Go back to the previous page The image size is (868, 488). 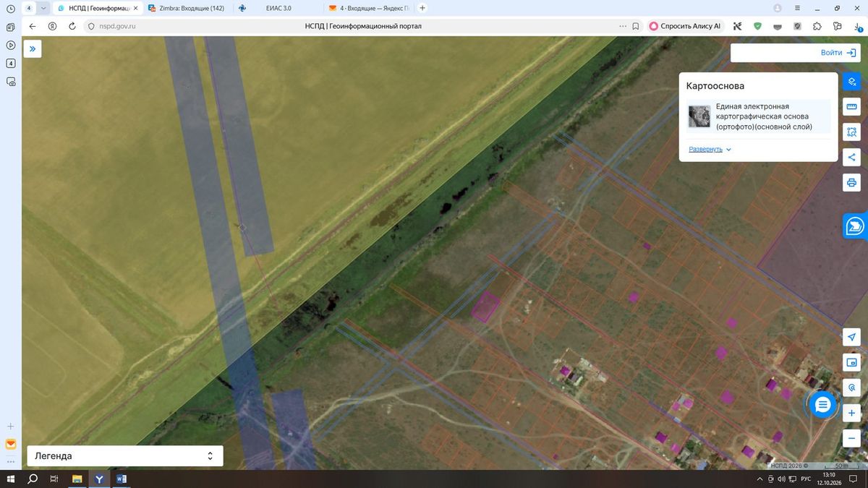pyautogui.click(x=32, y=26)
